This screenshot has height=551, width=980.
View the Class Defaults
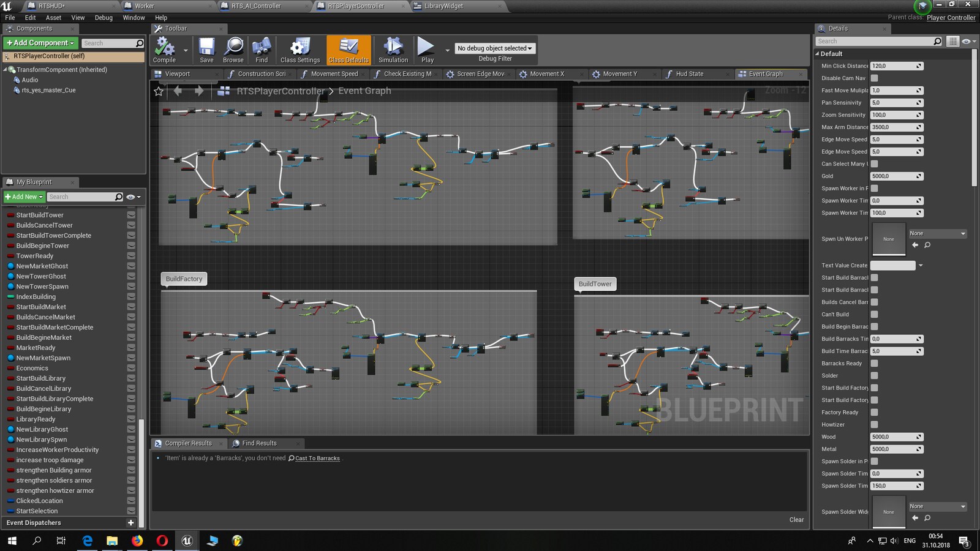[348, 49]
